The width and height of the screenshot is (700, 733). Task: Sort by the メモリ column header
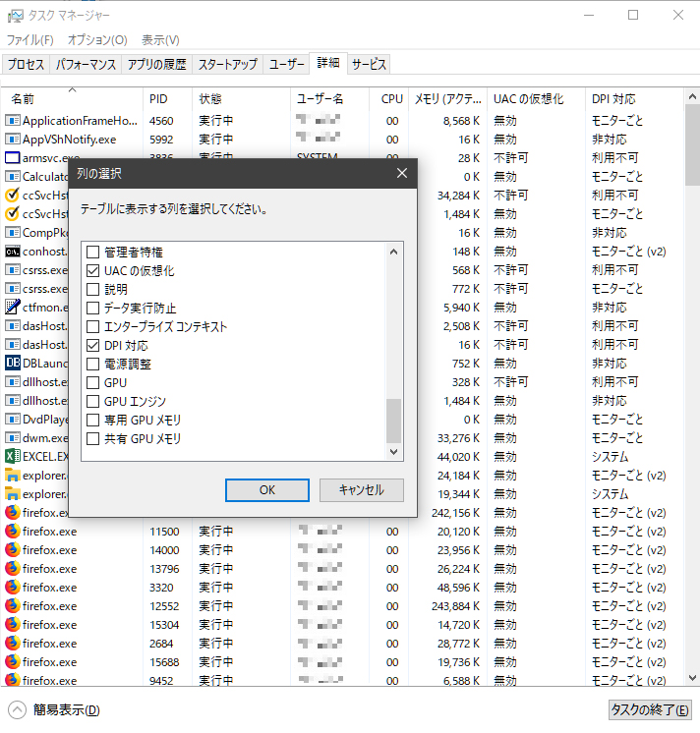[448, 98]
